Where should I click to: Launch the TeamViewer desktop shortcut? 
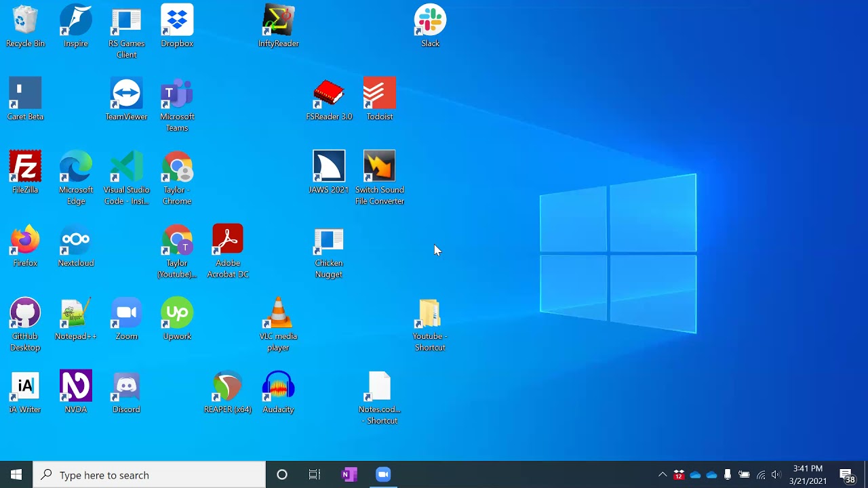click(x=126, y=100)
